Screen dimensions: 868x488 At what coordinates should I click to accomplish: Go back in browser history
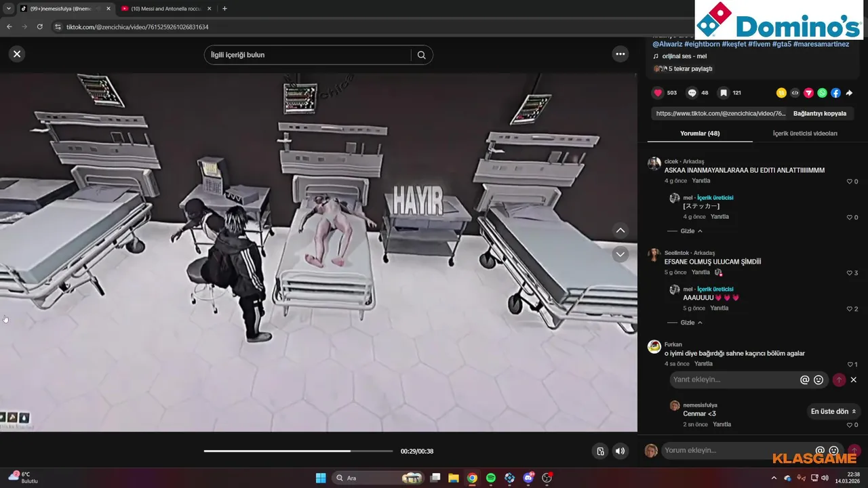[x=9, y=27]
